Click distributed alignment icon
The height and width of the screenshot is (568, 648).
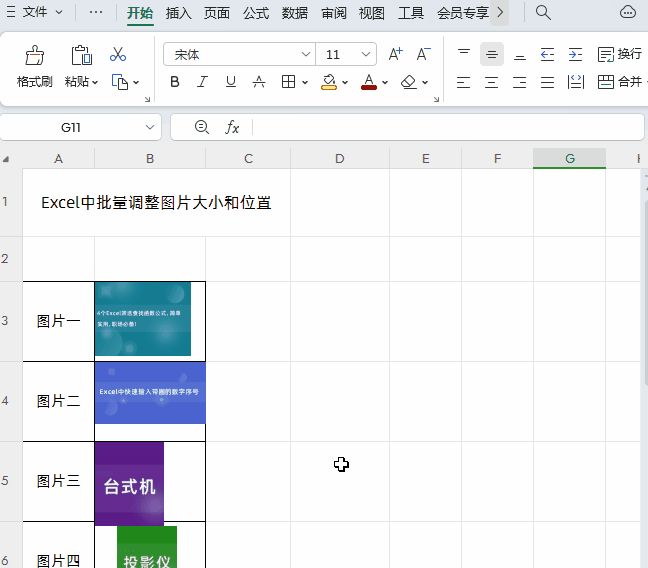pyautogui.click(x=575, y=82)
